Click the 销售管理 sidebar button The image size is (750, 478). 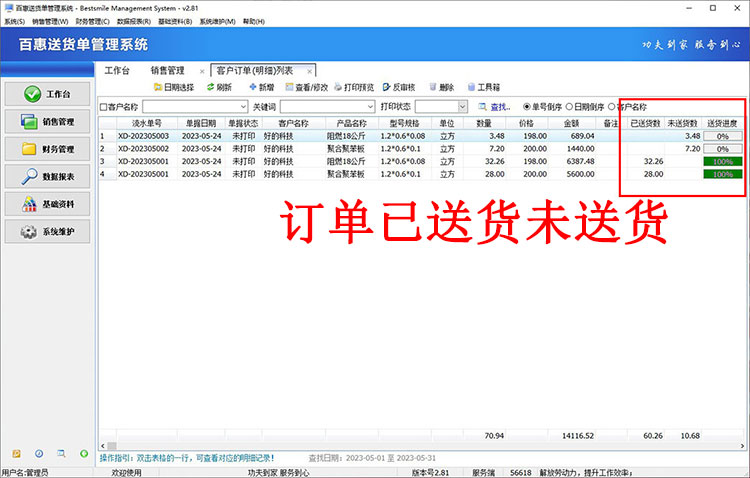(x=48, y=122)
